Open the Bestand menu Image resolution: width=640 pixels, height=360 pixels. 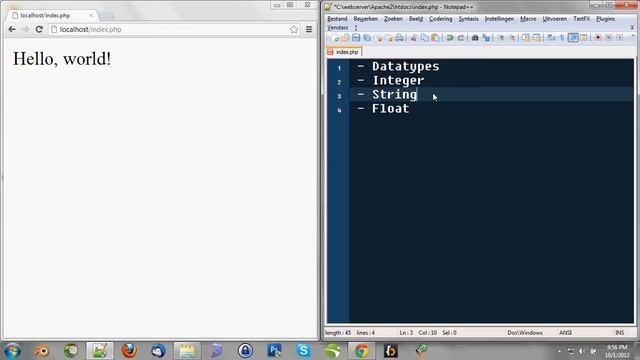337,19
